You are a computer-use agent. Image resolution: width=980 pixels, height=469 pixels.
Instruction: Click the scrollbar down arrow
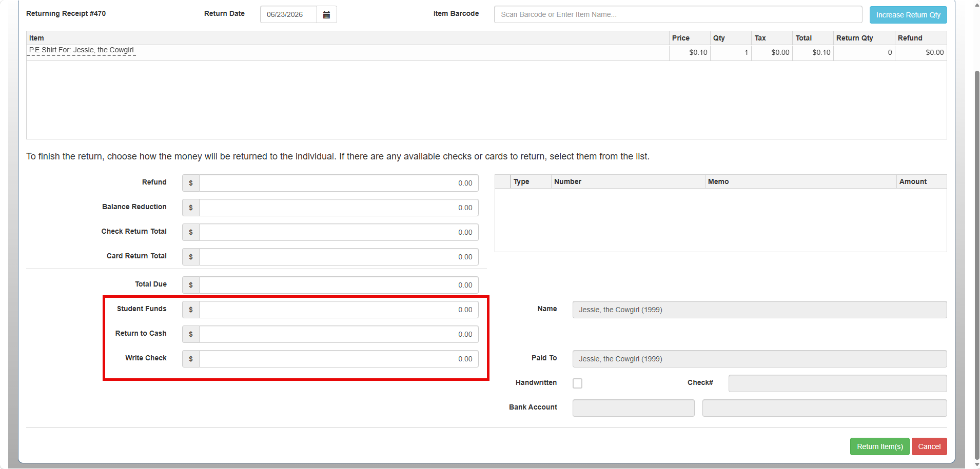click(x=976, y=465)
